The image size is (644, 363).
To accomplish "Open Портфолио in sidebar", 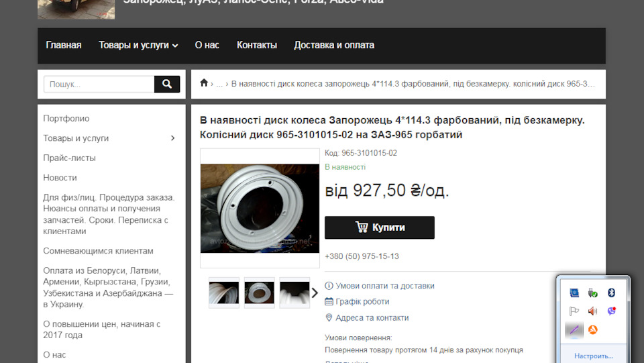I will tap(66, 118).
